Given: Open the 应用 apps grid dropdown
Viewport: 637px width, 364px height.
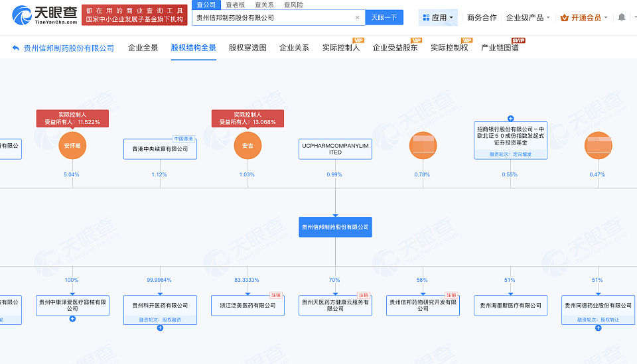Looking at the screenshot, I should (x=438, y=17).
